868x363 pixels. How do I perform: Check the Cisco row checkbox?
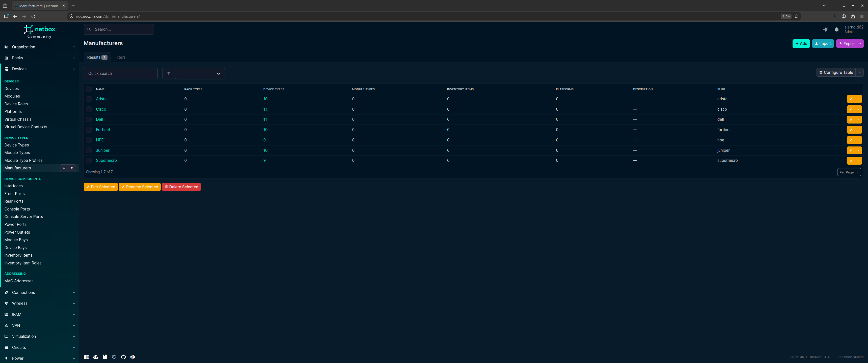(x=89, y=109)
